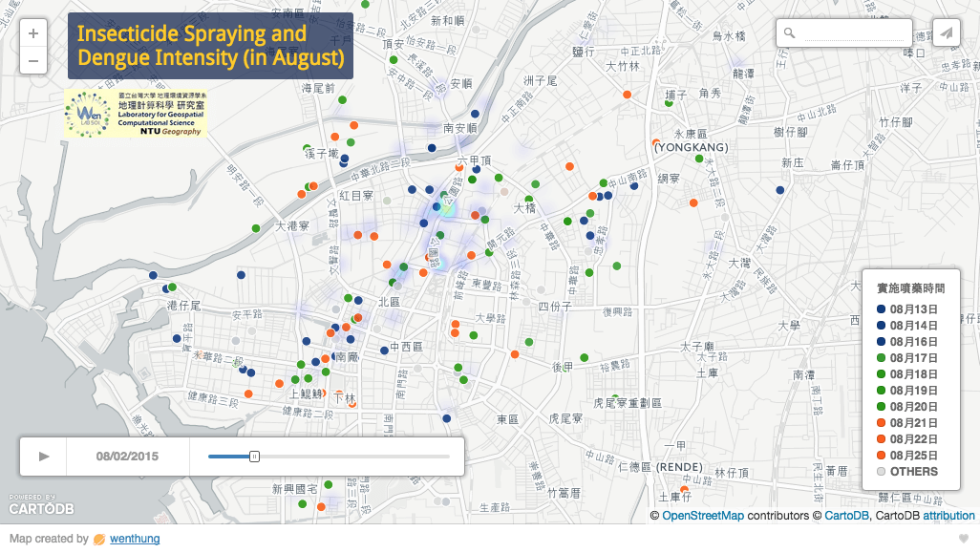
Task: Click the OTHERS gray legend dot
Action: [881, 472]
